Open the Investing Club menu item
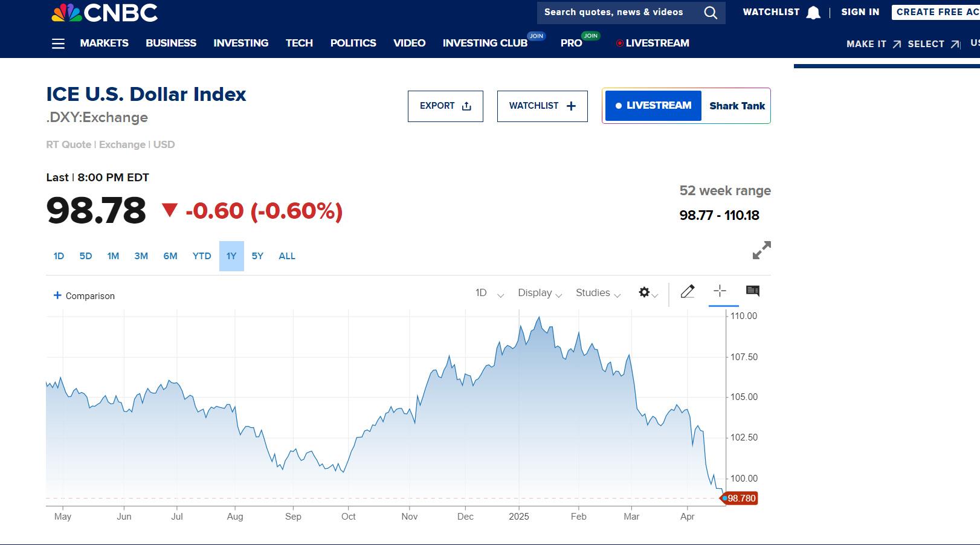Screen dimensions: 980x545 485,44
